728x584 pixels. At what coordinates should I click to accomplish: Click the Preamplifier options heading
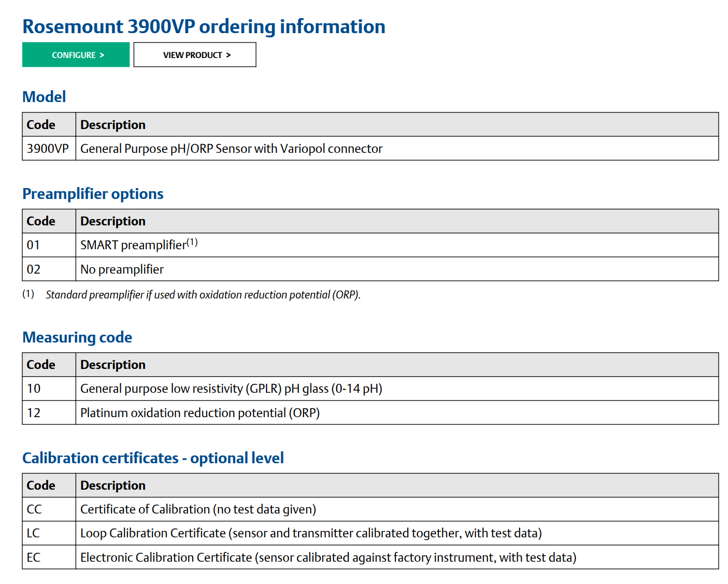93,194
